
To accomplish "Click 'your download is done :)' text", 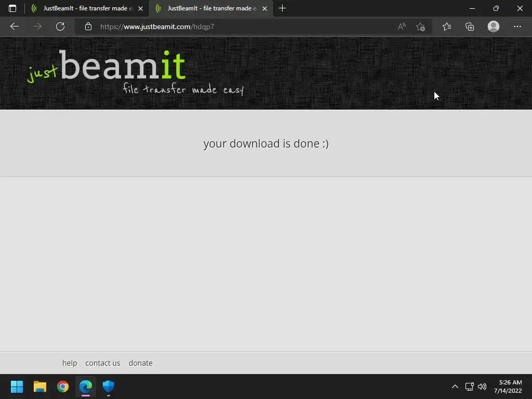I will [266, 144].
